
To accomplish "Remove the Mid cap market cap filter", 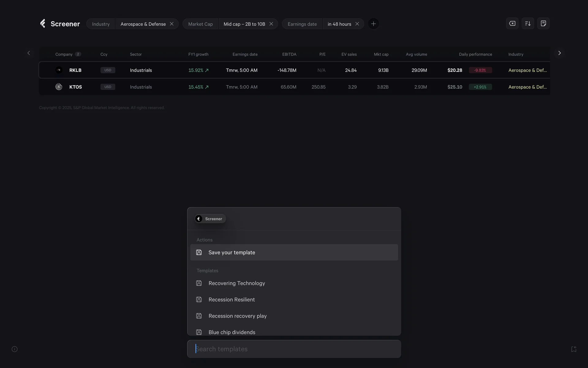I will (x=271, y=24).
